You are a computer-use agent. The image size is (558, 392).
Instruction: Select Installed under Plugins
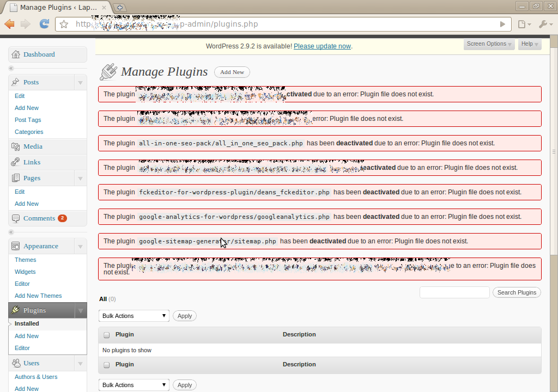tap(27, 323)
